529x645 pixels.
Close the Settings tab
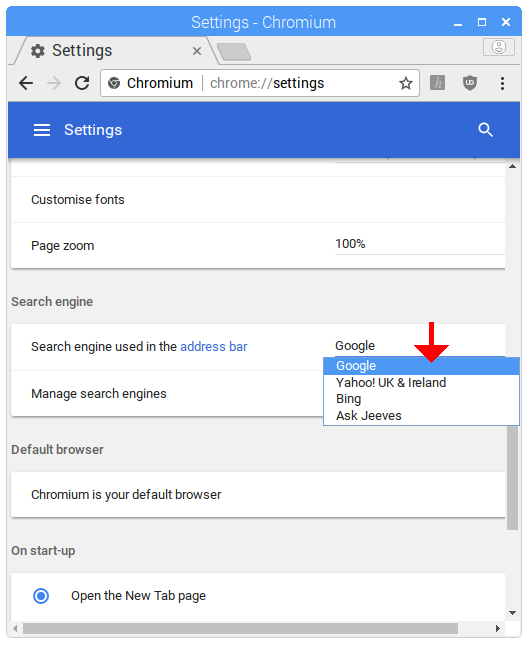pos(197,51)
